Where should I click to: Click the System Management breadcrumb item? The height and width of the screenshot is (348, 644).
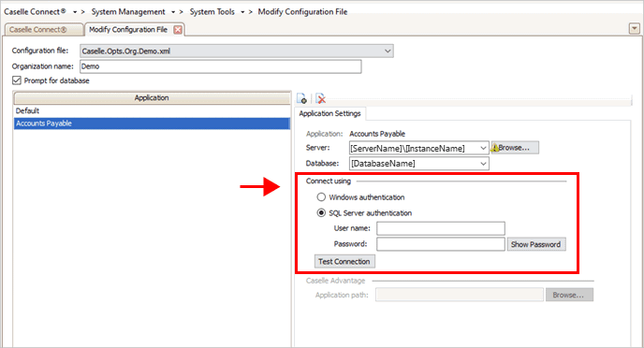(x=128, y=12)
